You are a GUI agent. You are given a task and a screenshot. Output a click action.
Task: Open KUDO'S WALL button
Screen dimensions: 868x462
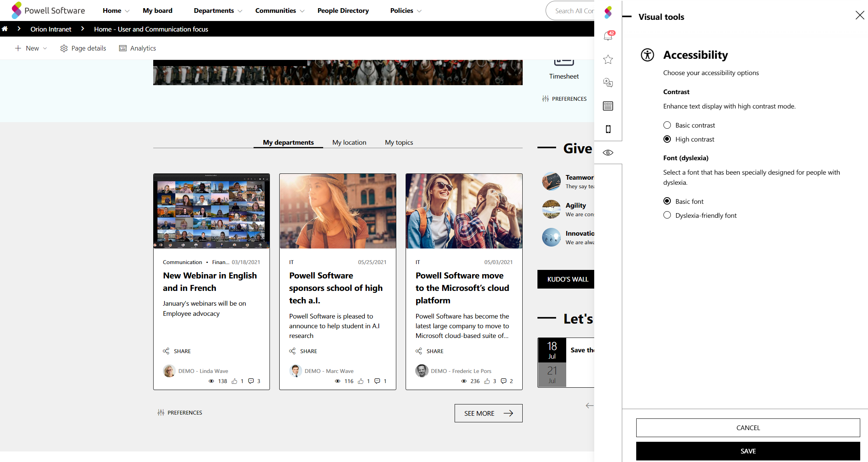point(566,279)
